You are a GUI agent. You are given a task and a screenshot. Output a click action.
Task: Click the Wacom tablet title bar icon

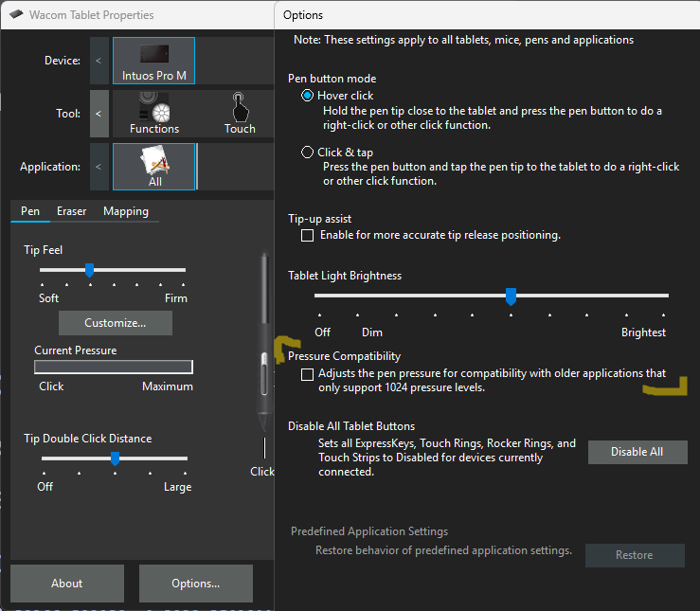tap(16, 14)
